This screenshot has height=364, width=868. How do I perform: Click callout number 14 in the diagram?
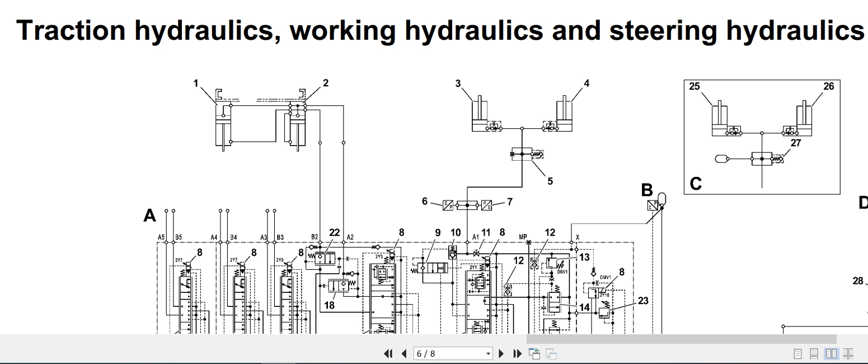[584, 307]
